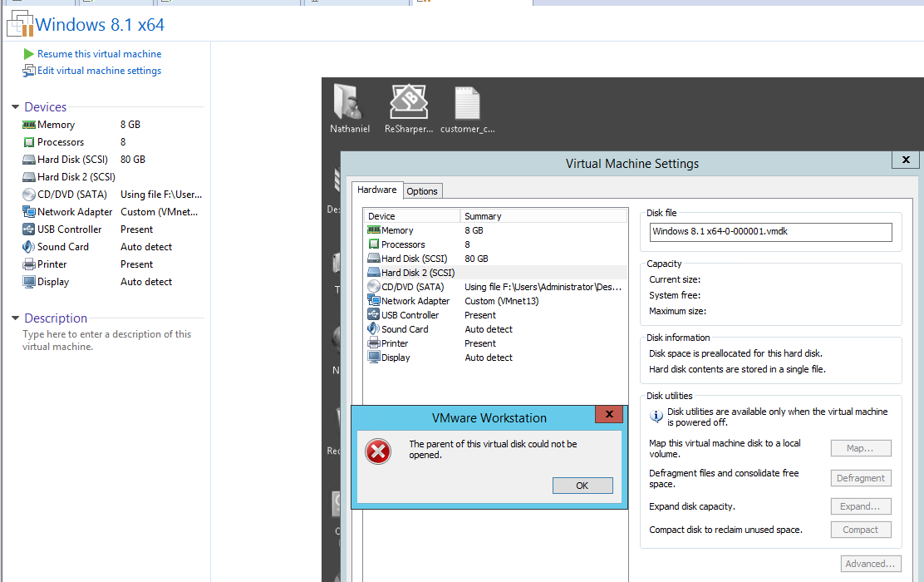The width and height of the screenshot is (924, 582).
Task: Click CD/DVD (SATA) icon in Settings list
Action: (374, 287)
